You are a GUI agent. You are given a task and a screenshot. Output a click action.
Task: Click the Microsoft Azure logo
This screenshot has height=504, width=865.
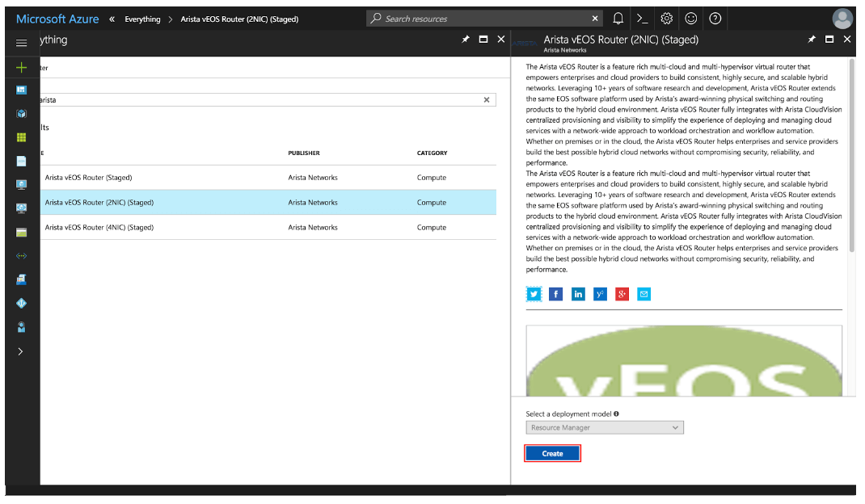coord(57,19)
